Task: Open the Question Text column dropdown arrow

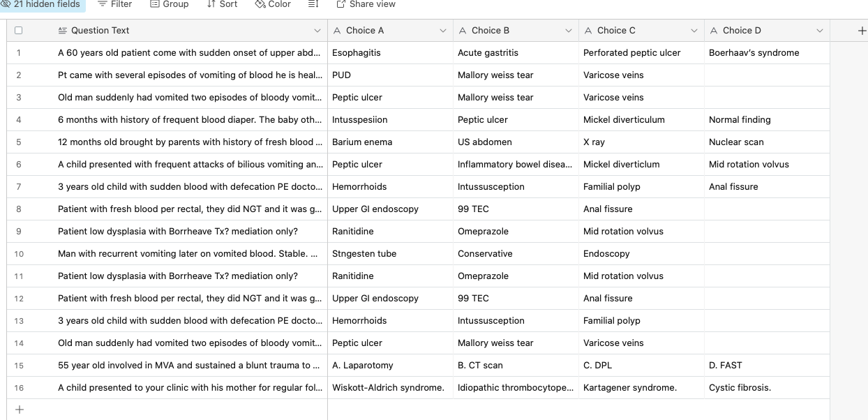Action: (317, 31)
